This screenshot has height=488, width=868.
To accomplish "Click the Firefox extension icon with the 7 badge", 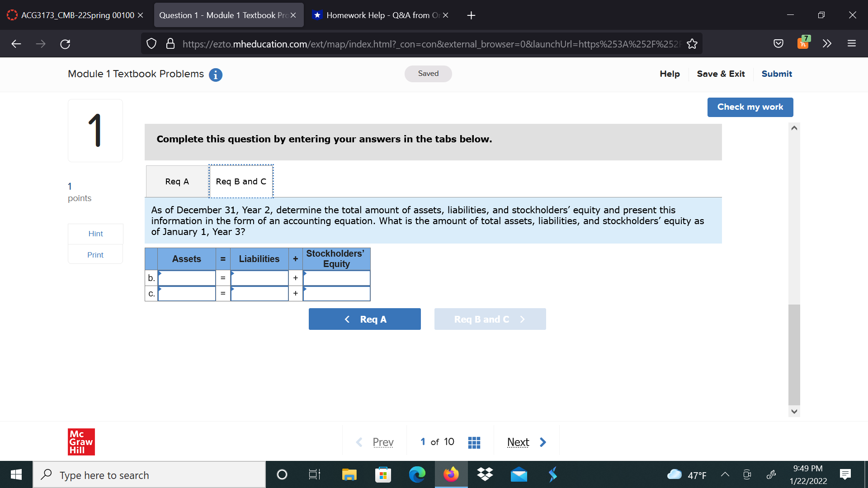I will point(803,43).
